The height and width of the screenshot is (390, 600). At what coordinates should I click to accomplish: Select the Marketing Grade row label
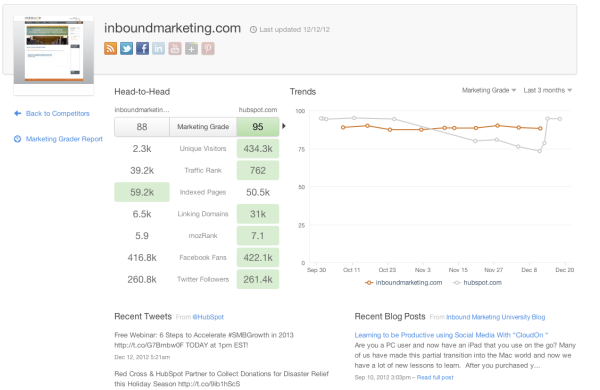tap(203, 127)
